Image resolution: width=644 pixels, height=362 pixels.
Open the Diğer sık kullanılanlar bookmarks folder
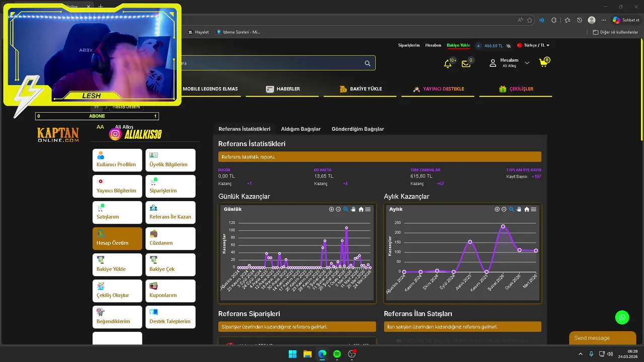tap(615, 32)
